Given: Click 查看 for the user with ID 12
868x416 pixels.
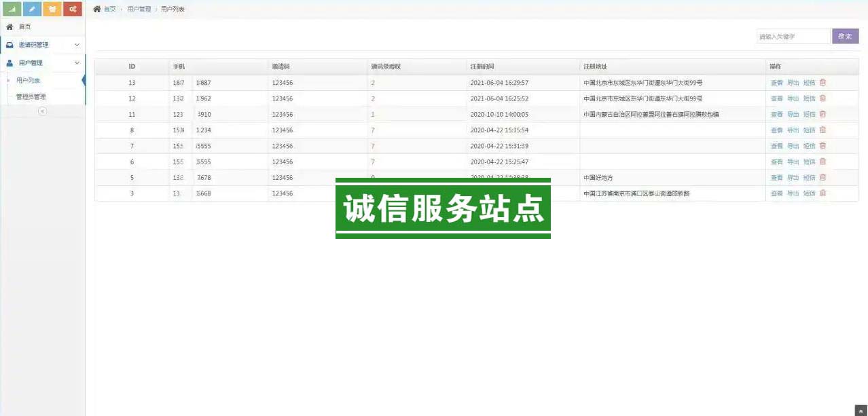Looking at the screenshot, I should (776, 99).
